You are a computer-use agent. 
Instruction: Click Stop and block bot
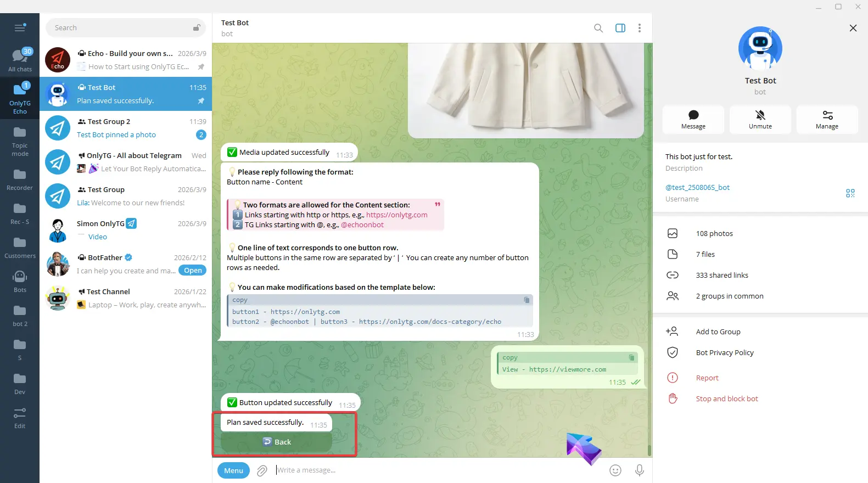coord(726,399)
